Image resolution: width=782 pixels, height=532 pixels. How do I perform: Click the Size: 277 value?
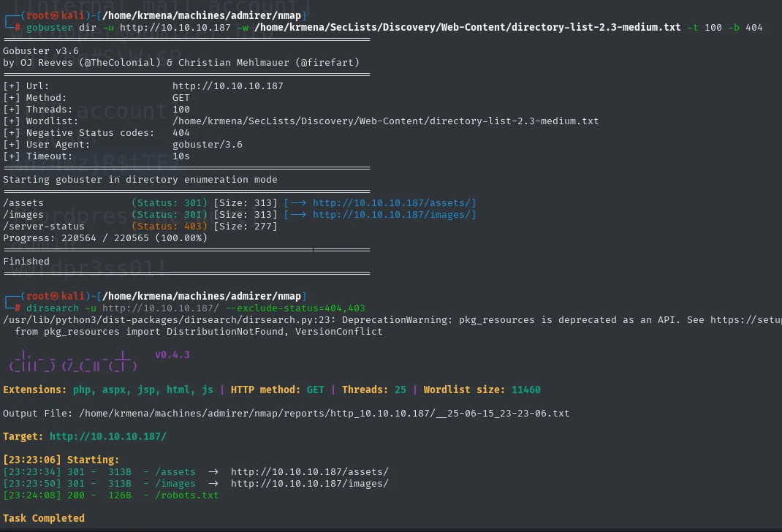[x=246, y=227]
